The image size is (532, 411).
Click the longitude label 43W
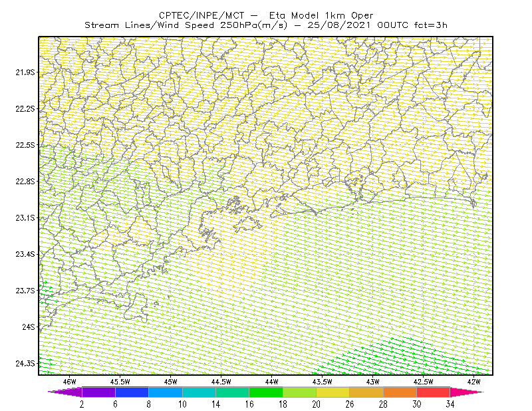click(373, 382)
